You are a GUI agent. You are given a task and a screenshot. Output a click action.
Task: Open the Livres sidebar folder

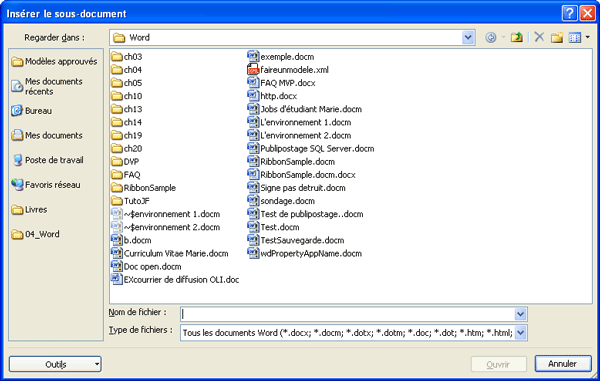29,210
